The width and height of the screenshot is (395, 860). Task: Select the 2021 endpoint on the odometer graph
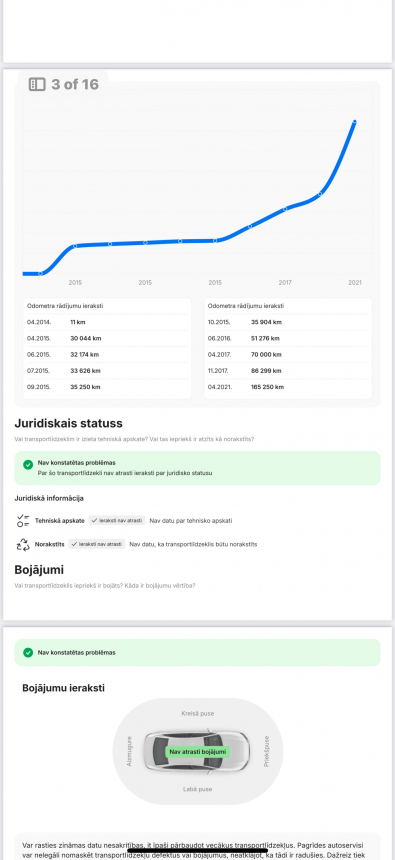(354, 122)
